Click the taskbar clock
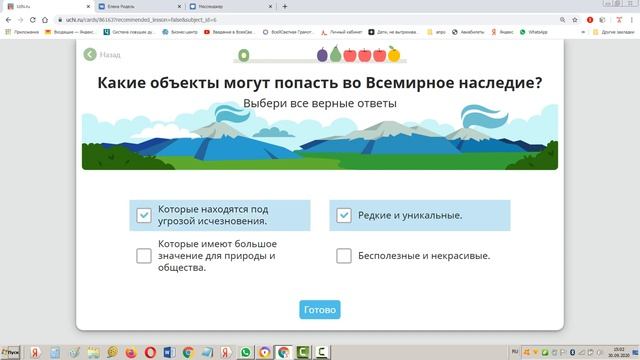Viewport: 640px width, 360px height. [x=619, y=352]
